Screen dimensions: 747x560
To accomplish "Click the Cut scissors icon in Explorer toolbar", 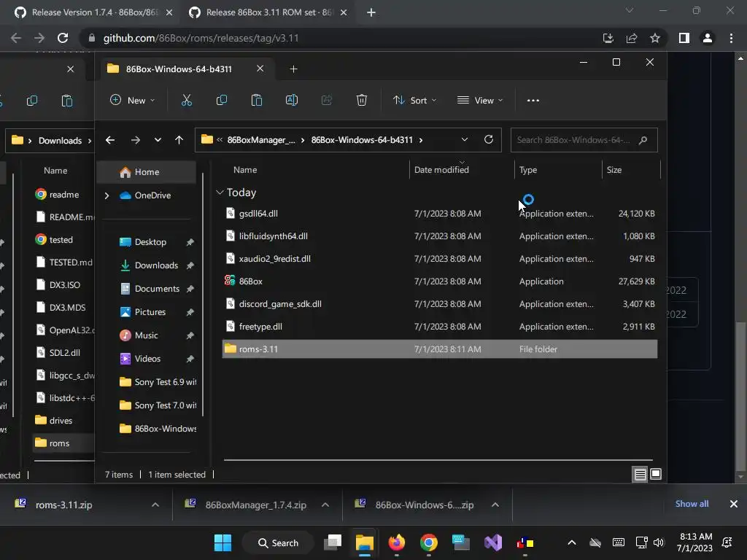I will tap(186, 101).
